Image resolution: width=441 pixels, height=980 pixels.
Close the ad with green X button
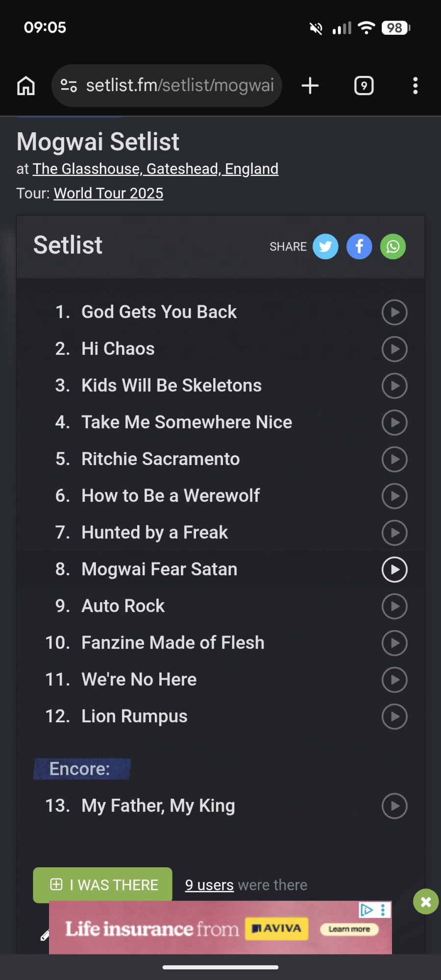click(x=426, y=902)
